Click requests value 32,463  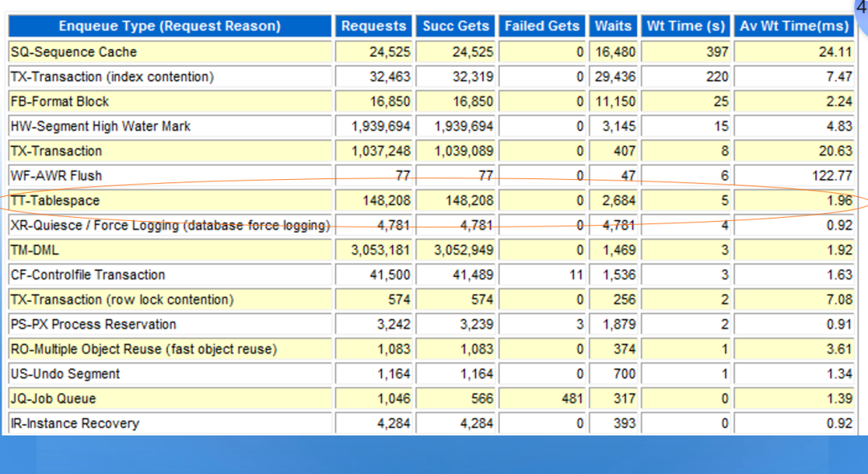coord(391,77)
